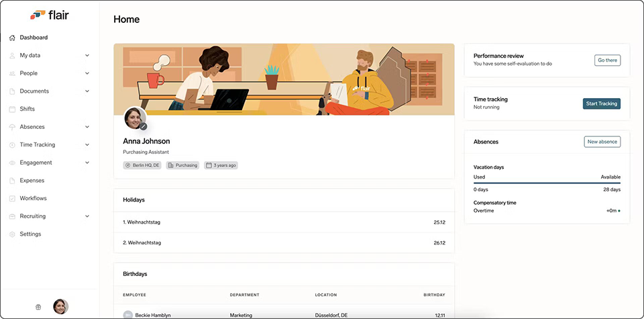Click the Absences umbrella icon
This screenshot has height=319, width=644.
coord(12,127)
